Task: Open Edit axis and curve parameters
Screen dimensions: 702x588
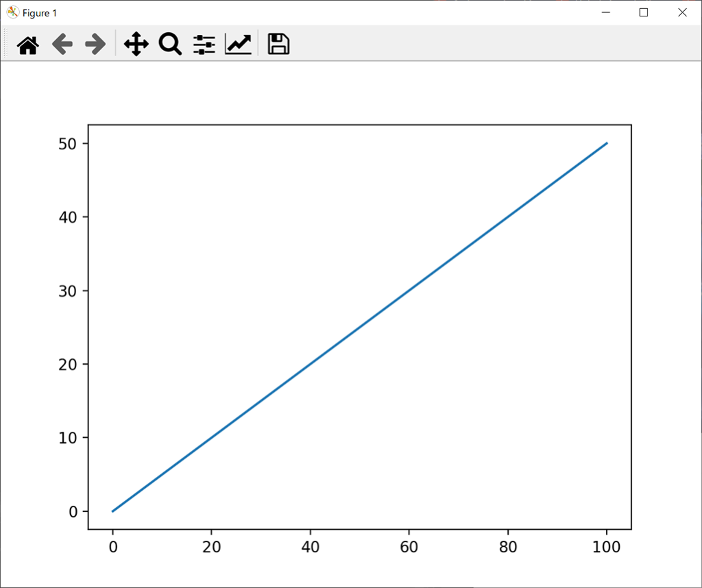Action: coord(239,45)
